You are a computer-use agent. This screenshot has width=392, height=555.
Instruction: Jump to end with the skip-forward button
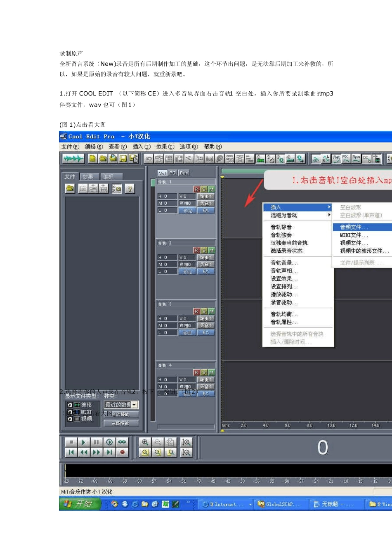coord(109,452)
